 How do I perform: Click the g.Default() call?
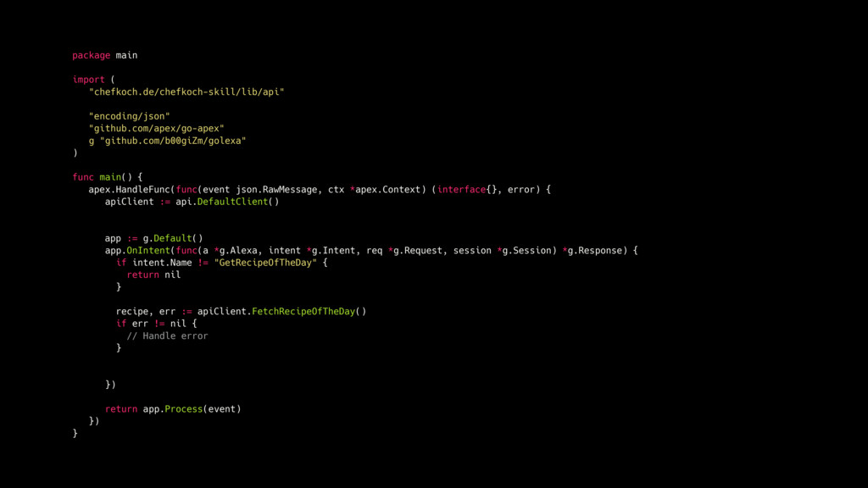click(x=173, y=238)
